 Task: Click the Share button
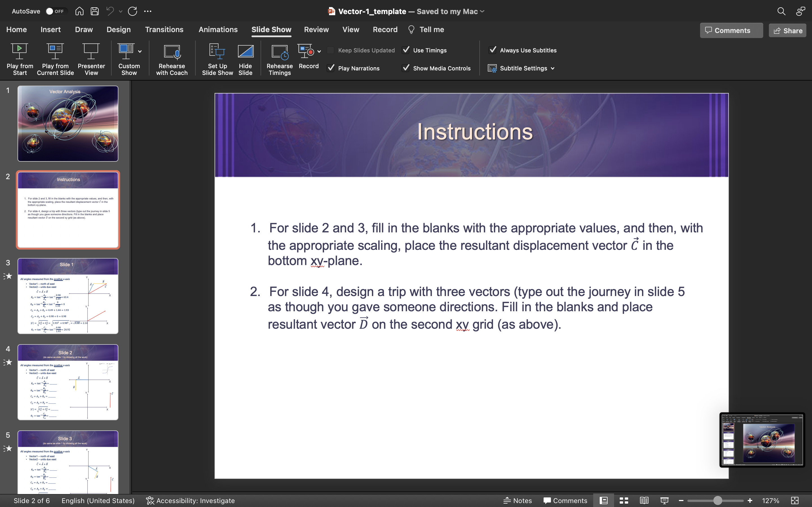[787, 30]
